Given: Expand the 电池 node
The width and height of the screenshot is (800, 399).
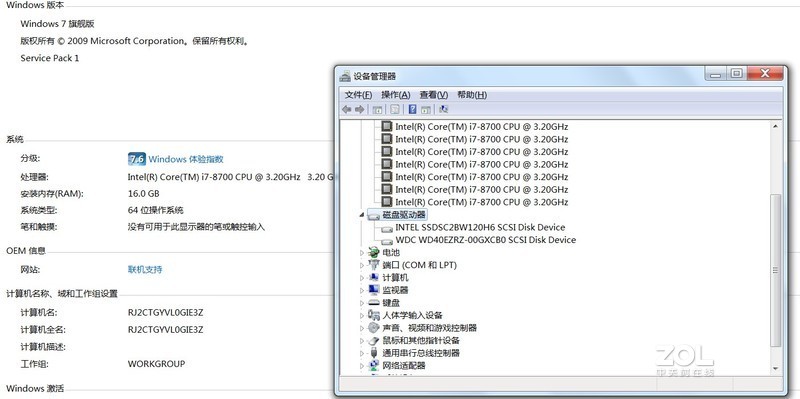Looking at the screenshot, I should [362, 253].
